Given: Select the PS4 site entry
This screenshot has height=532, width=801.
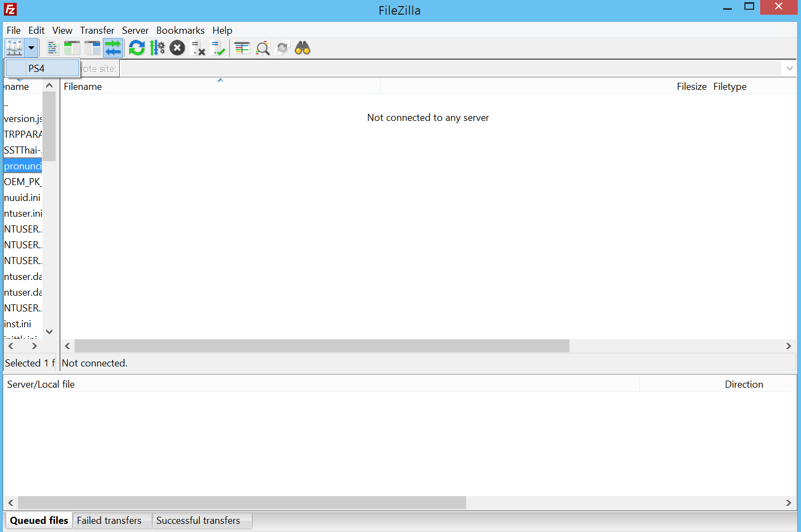Looking at the screenshot, I should (42, 68).
